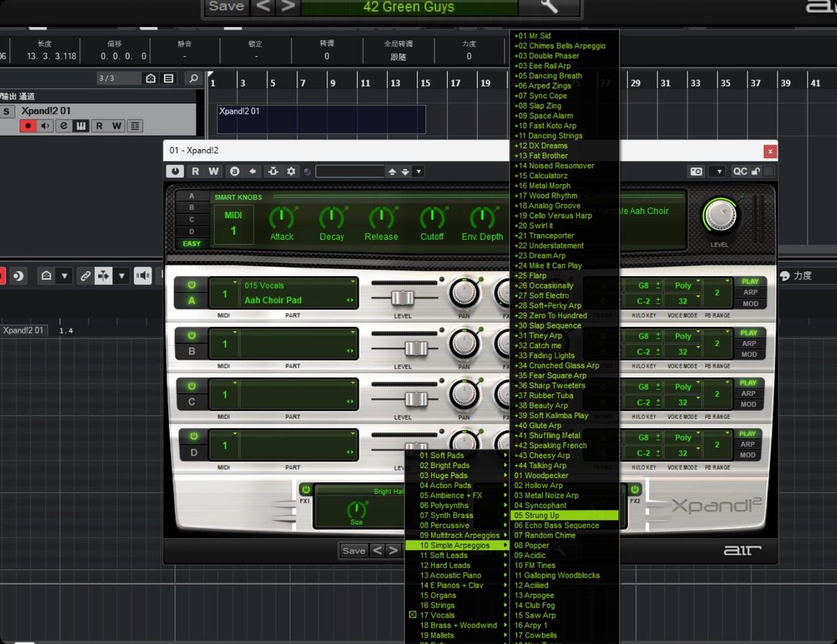
Task: Click the house-shaped icon beside the 3/3 counter
Action: [151, 78]
